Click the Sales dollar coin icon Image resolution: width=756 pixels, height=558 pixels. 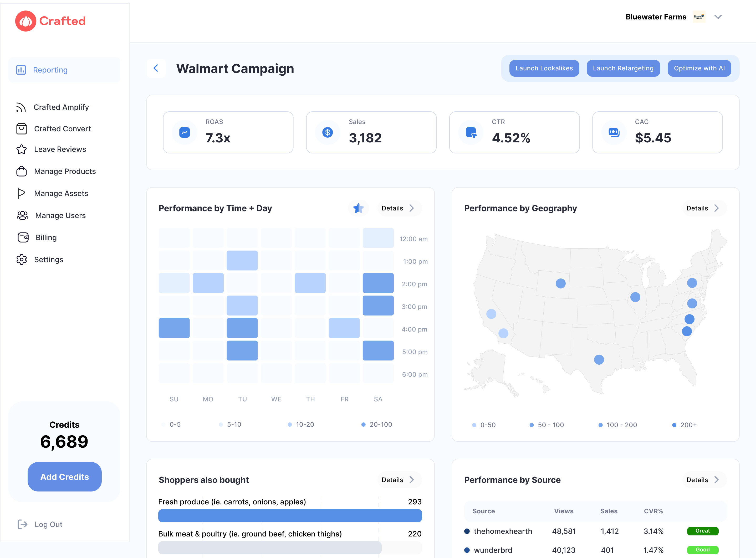click(x=328, y=132)
